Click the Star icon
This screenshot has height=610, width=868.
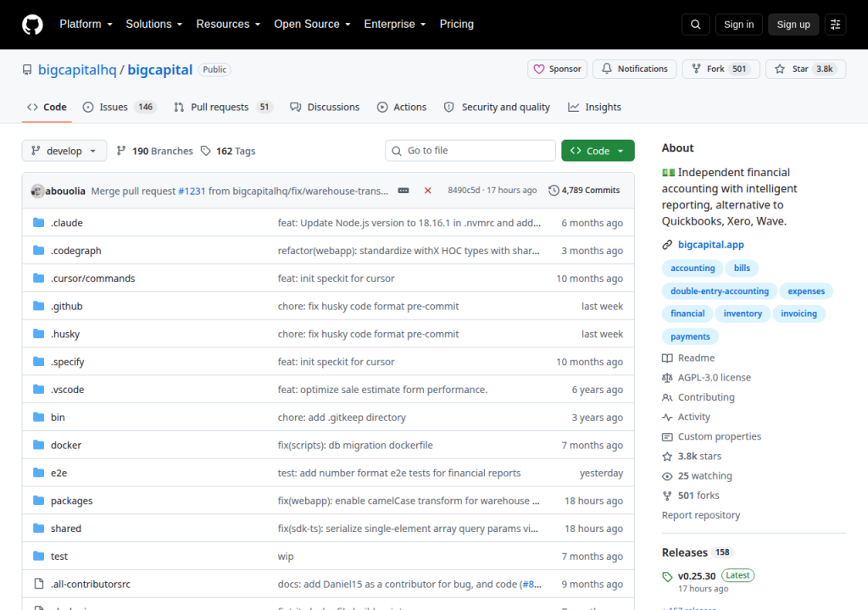click(780, 69)
